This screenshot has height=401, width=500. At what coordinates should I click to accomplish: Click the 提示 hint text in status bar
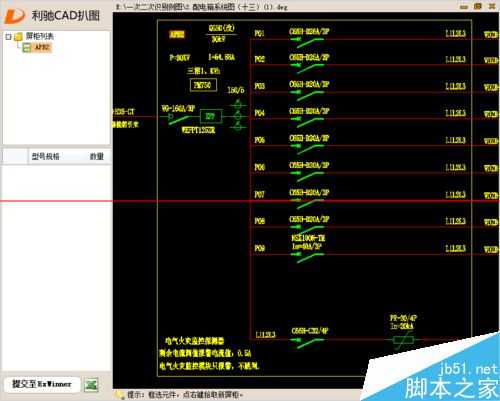[x=185, y=395]
